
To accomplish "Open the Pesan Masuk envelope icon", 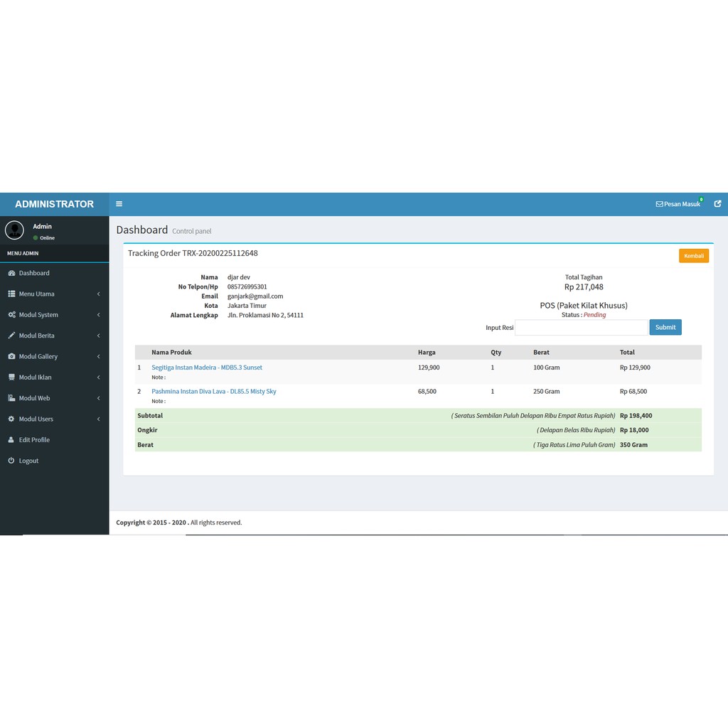I will pyautogui.click(x=659, y=204).
